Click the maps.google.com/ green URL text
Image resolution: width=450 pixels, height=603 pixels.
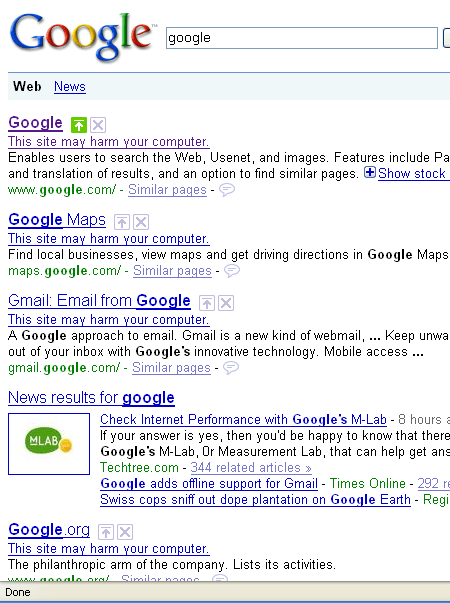pyautogui.click(x=65, y=271)
